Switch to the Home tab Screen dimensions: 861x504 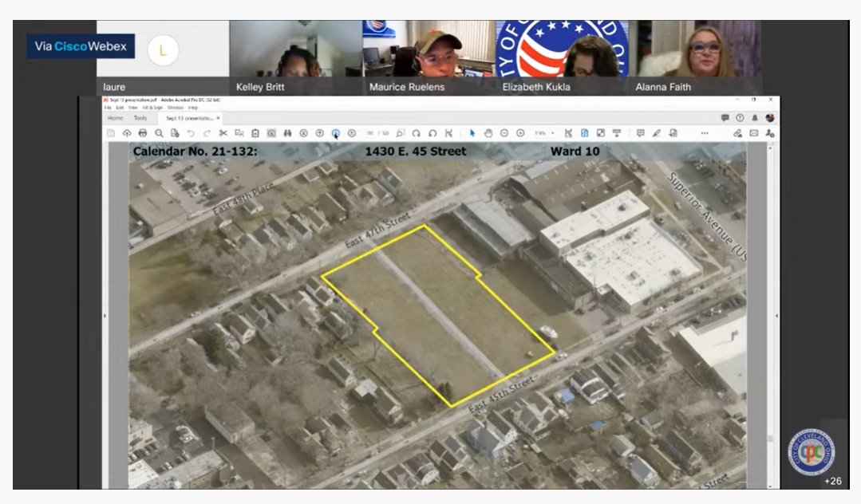point(116,118)
